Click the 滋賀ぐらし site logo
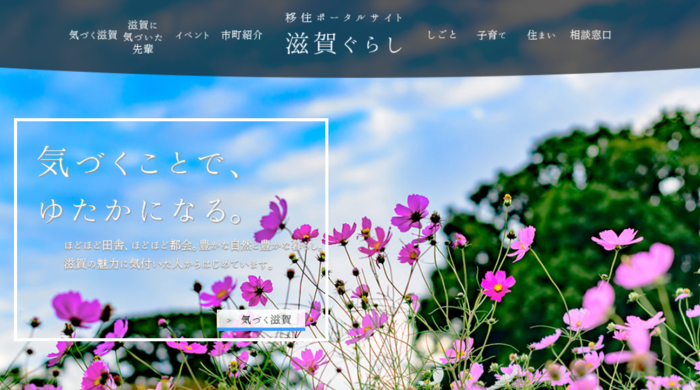Image resolution: width=700 pixels, height=390 pixels. click(344, 43)
